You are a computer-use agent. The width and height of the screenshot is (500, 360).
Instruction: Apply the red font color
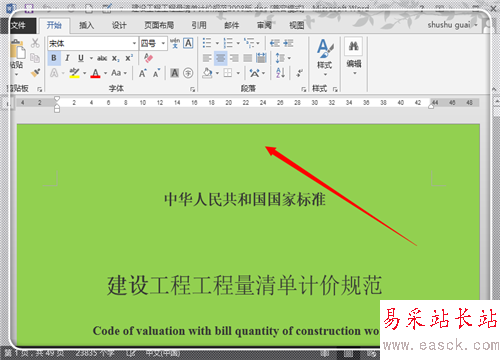[x=95, y=73]
